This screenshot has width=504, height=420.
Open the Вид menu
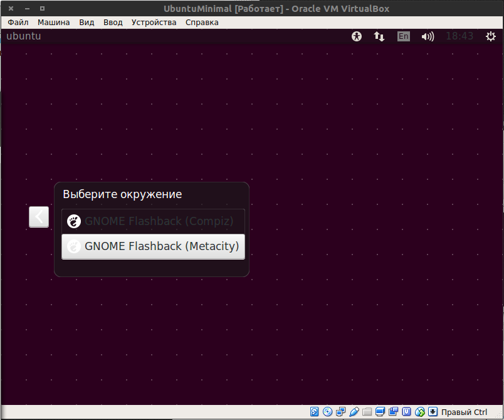pyautogui.click(x=87, y=23)
